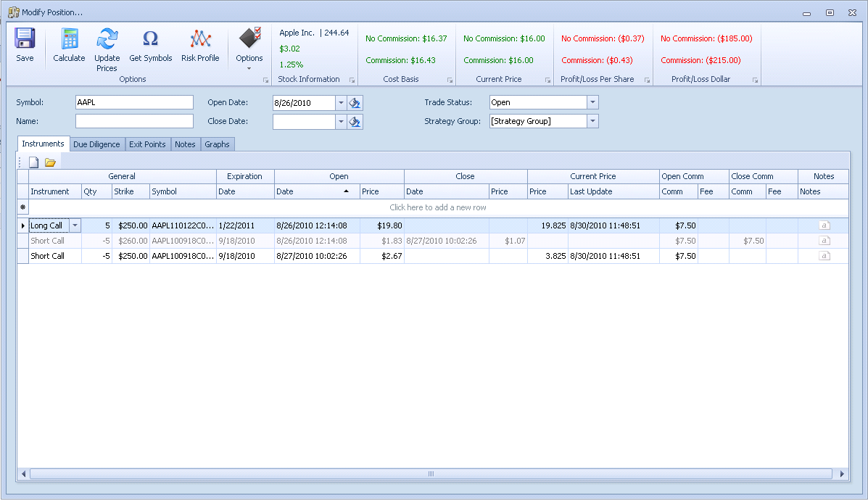868x501 pixels.
Task: Select the $1.83 open price cell
Action: coord(382,241)
